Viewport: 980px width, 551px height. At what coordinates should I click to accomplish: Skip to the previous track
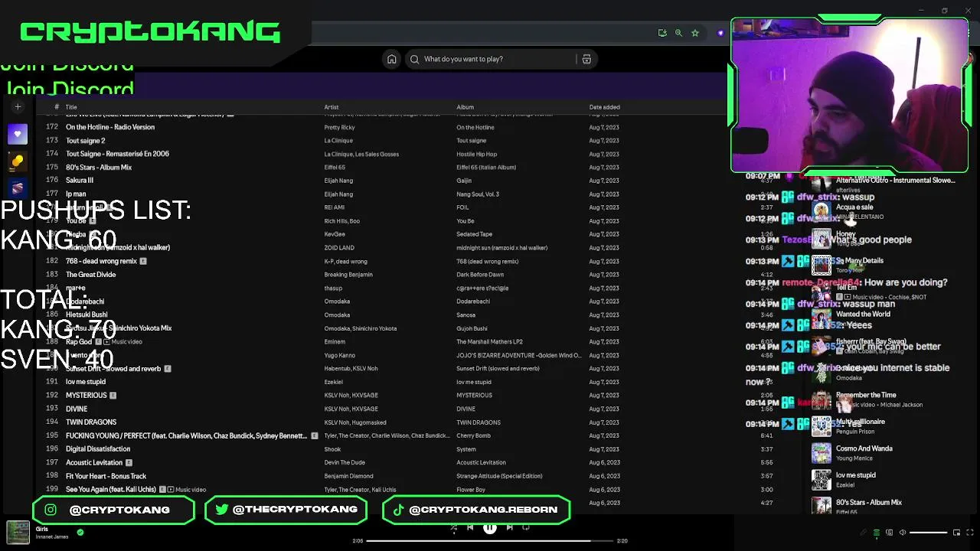point(470,527)
